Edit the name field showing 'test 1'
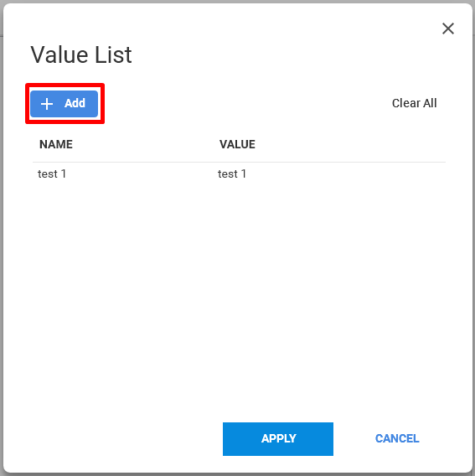Viewport: 475px width, 476px height. [52, 174]
